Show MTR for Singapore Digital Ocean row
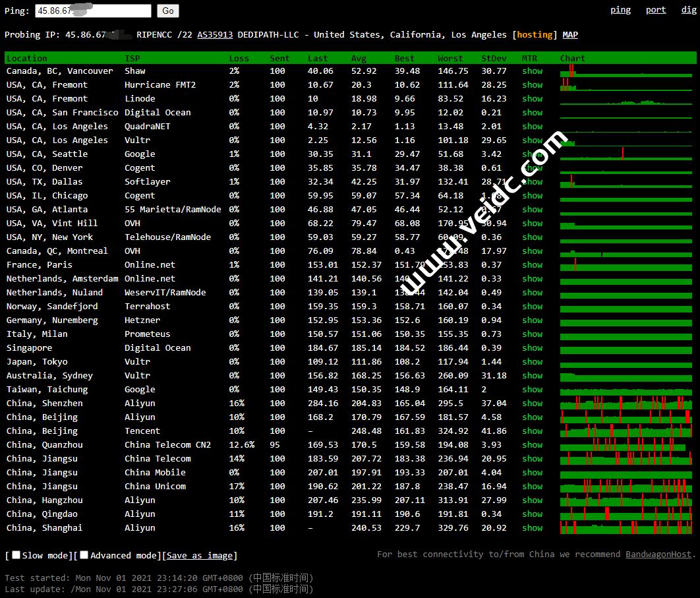Image resolution: width=700 pixels, height=598 pixels. pyautogui.click(x=532, y=348)
